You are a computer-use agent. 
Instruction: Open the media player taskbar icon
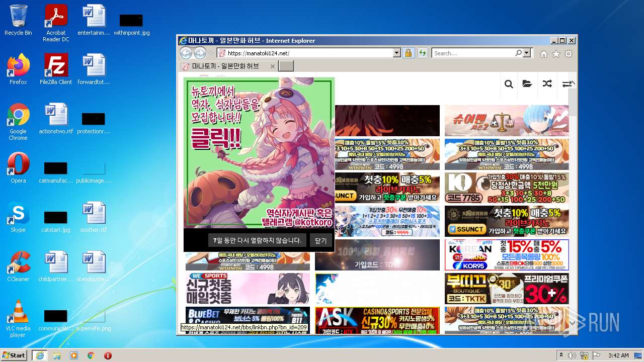pos(74,355)
